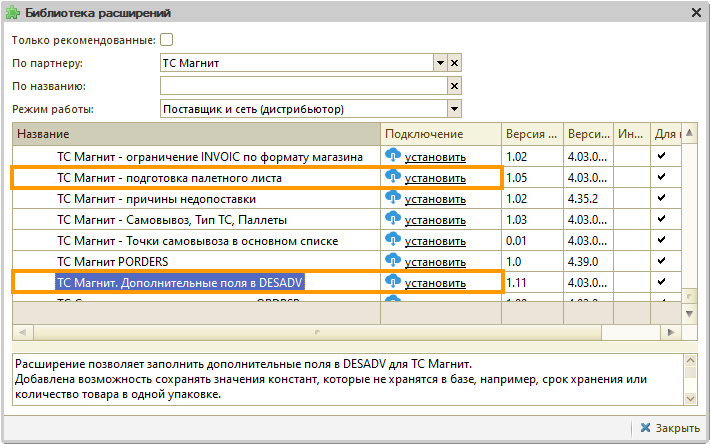The image size is (710, 444).
Task: Click the extension description text area
Action: (348, 379)
